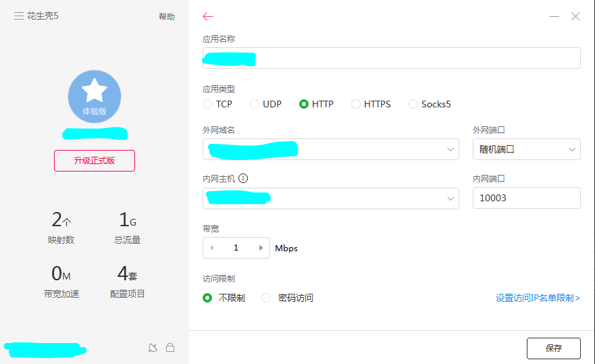Select the UDP application type
This screenshot has width=595, height=364.
265,104
